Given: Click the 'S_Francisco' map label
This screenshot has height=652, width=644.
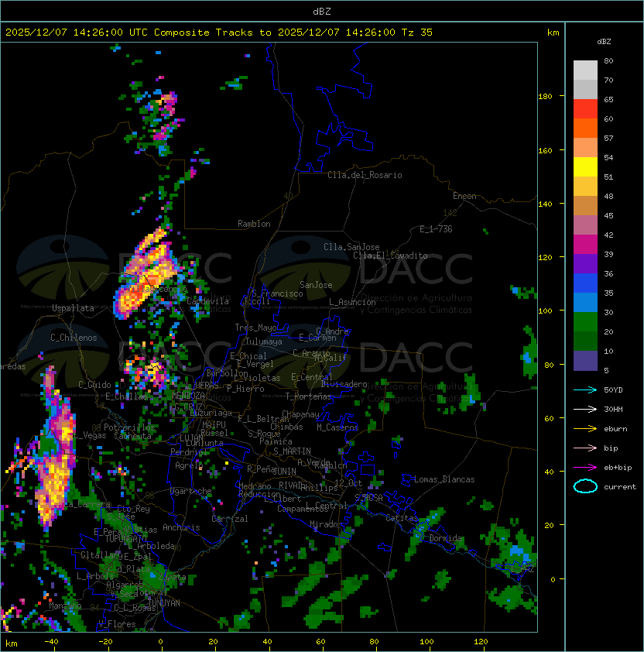Looking at the screenshot, I should (x=277, y=293).
